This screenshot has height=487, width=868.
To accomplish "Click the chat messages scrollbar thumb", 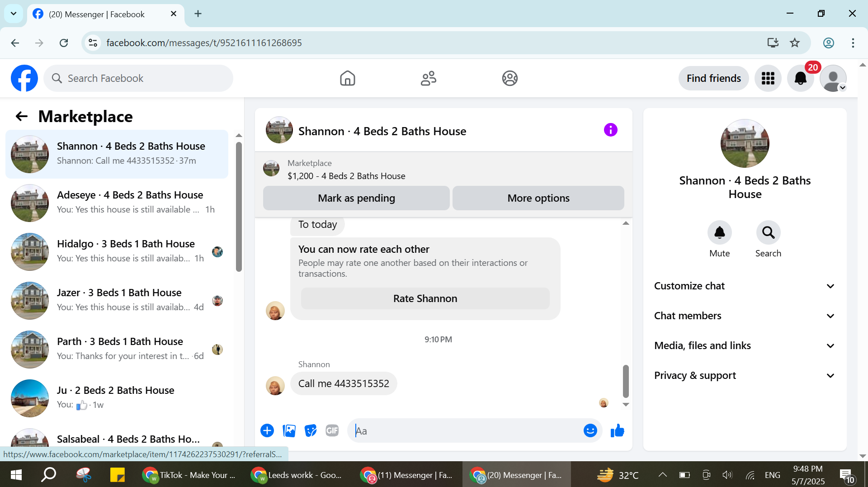I will pyautogui.click(x=626, y=381).
